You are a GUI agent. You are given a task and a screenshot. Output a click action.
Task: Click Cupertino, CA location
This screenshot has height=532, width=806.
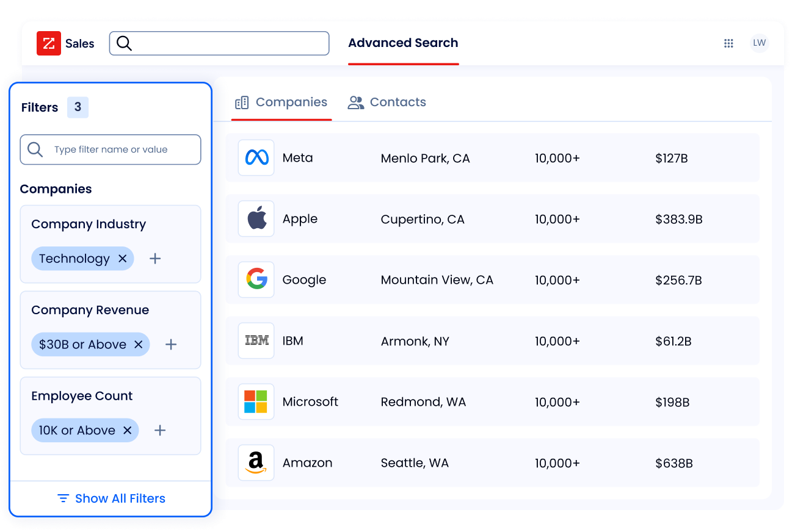click(423, 220)
